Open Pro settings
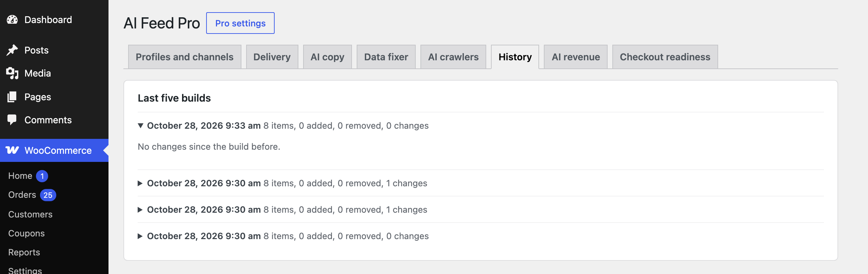This screenshot has width=868, height=274. click(240, 23)
